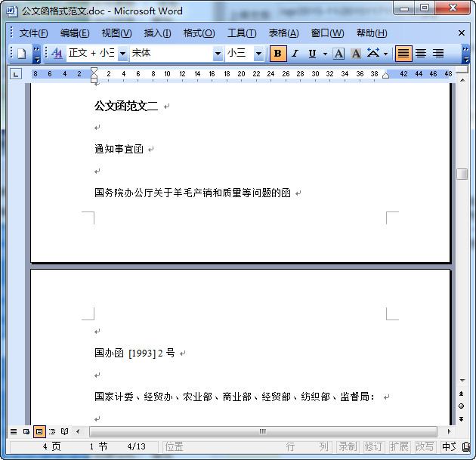Click the New Blank Document icon
The width and height of the screenshot is (476, 460).
22,54
